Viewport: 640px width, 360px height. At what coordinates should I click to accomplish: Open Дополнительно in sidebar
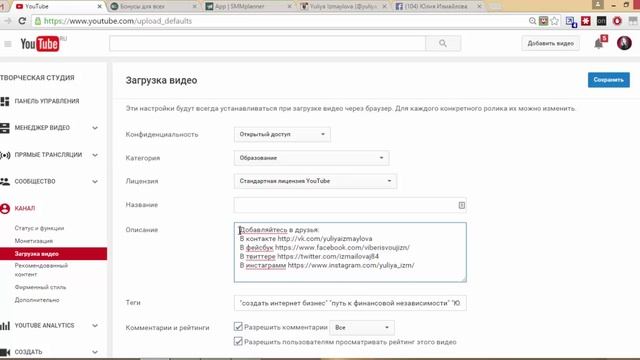coord(37,300)
